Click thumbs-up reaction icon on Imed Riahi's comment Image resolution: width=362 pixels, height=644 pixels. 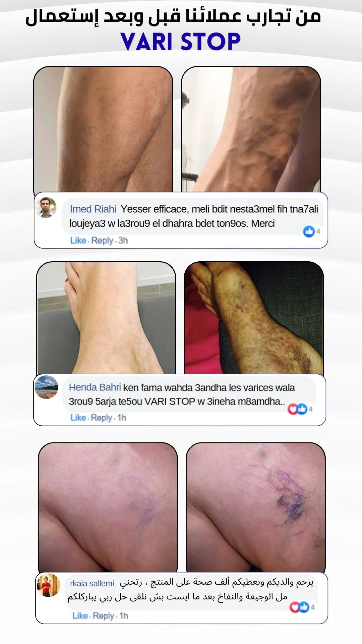(x=309, y=231)
